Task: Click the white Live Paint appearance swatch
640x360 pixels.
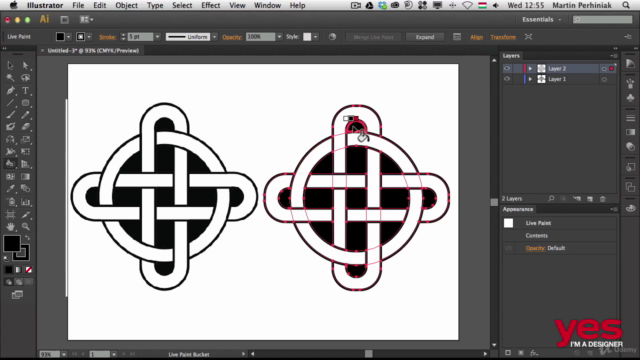Action: 509,223
